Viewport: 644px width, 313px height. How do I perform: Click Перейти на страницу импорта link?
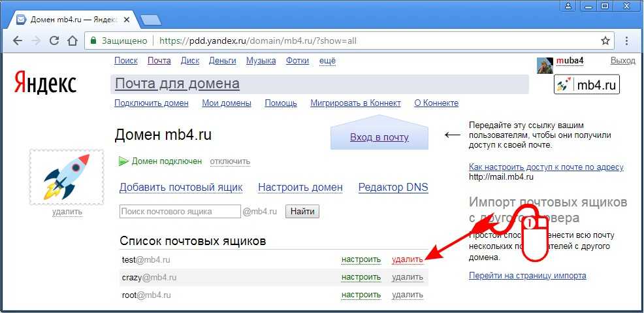(x=527, y=276)
